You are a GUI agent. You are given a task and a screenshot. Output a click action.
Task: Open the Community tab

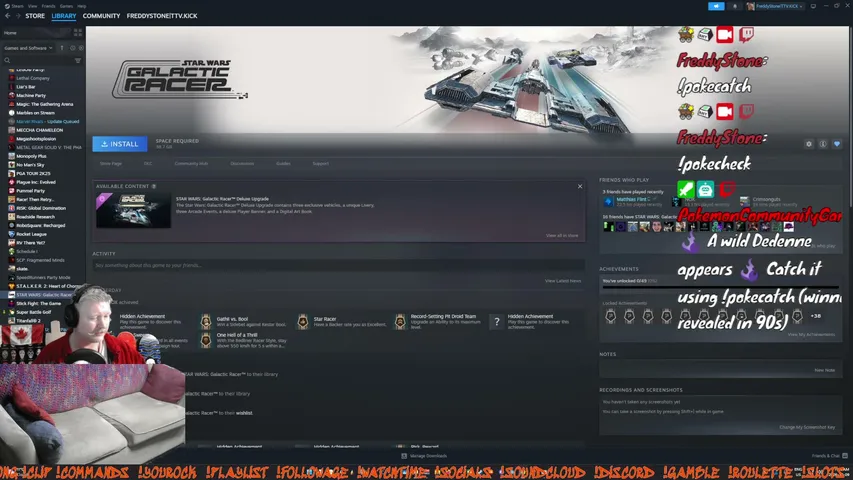pos(101,16)
